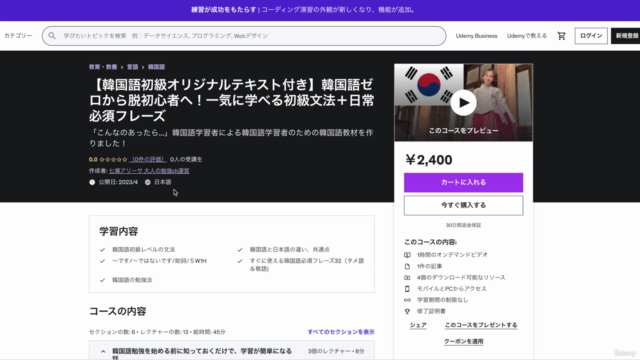Click 4個のダウンロード可能なリソース text

[461, 278]
